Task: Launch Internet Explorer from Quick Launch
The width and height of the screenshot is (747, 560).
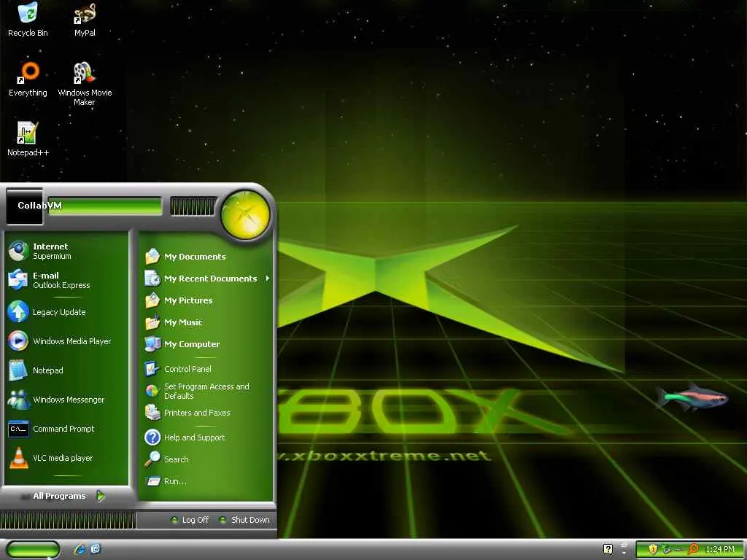Action: click(80, 549)
